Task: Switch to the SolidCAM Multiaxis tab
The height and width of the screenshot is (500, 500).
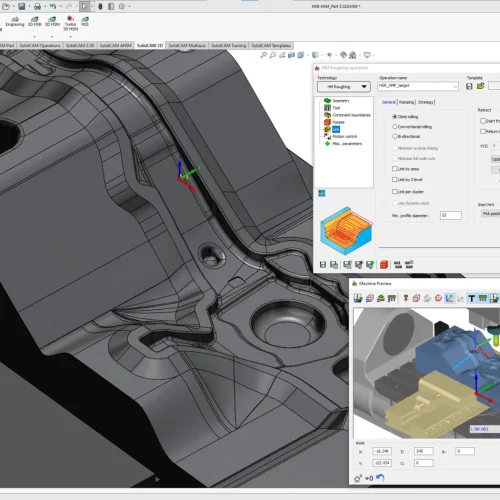Action: coord(187,45)
